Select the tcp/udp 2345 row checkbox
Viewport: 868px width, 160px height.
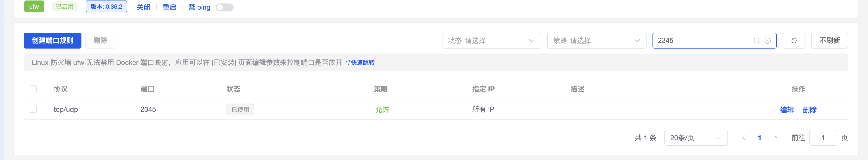point(33,109)
